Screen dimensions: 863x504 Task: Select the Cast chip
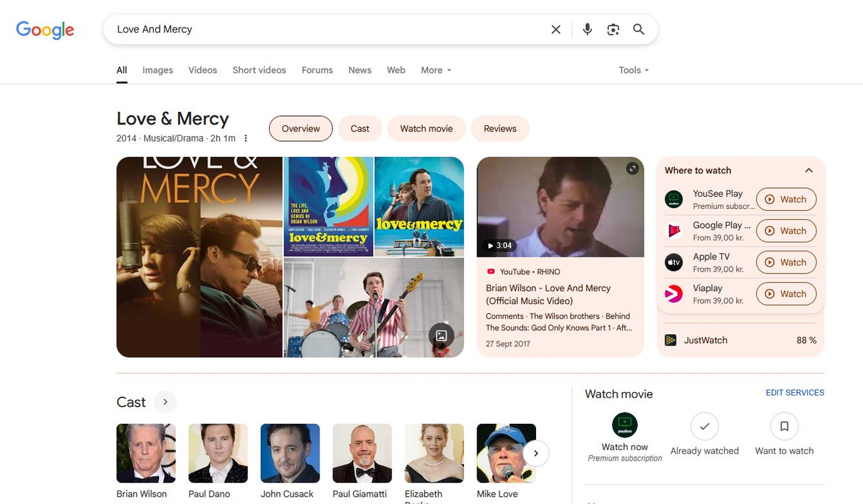360,129
